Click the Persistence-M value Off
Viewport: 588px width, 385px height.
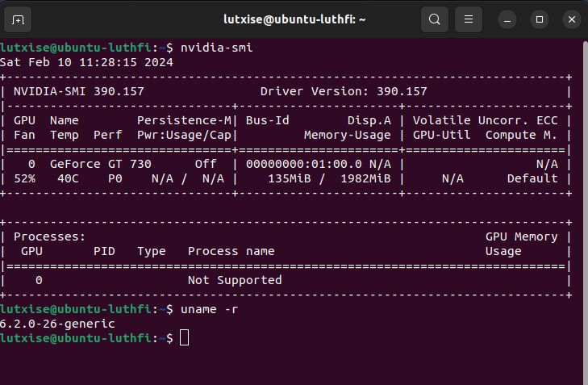206,164
